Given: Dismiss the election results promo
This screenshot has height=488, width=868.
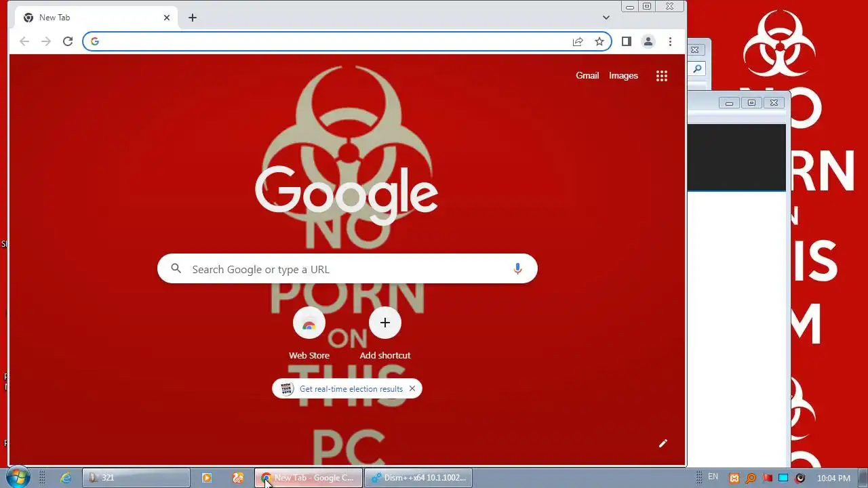Looking at the screenshot, I should [412, 388].
